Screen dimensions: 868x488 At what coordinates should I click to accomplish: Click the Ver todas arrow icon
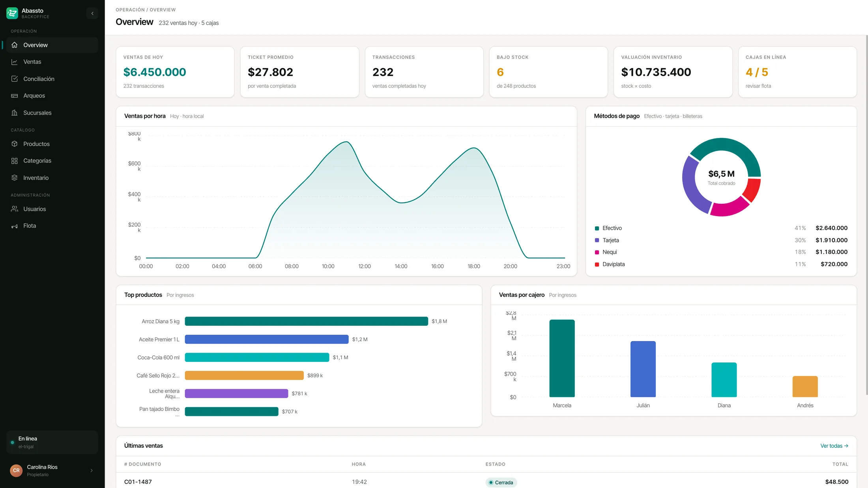pyautogui.click(x=846, y=446)
